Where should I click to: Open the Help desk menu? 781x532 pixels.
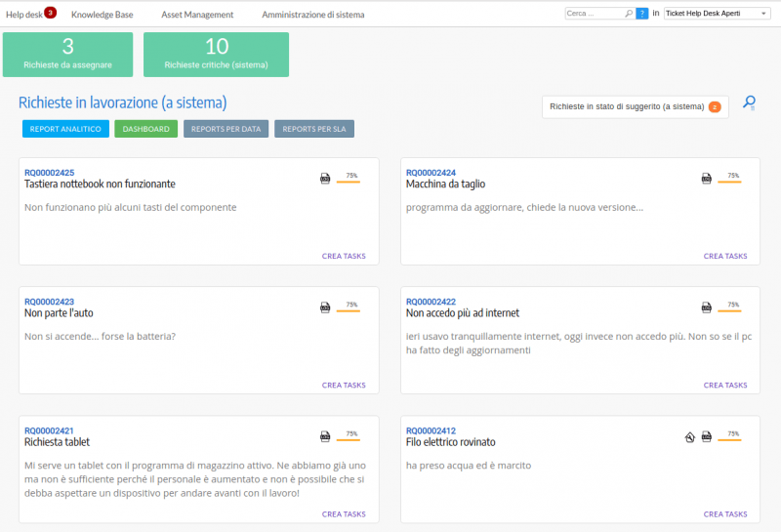[x=23, y=15]
